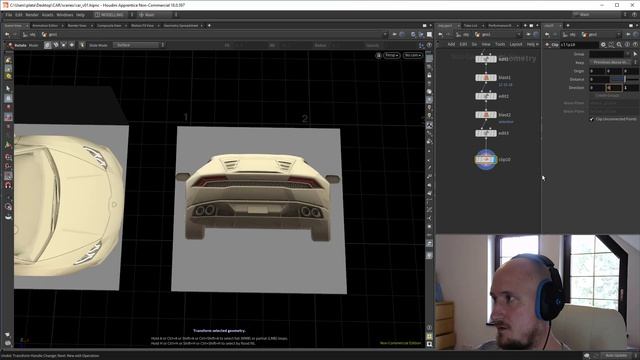Open the Layout menu in the network editor
640x360 pixels.
coord(516,44)
